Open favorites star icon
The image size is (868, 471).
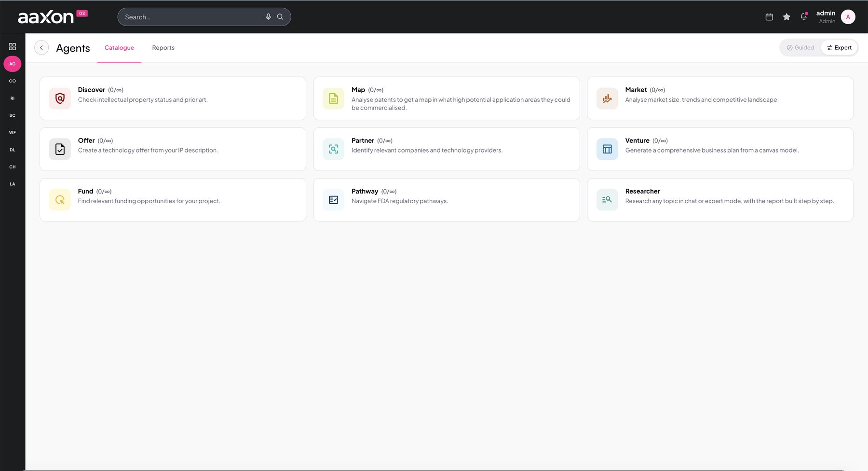point(787,17)
